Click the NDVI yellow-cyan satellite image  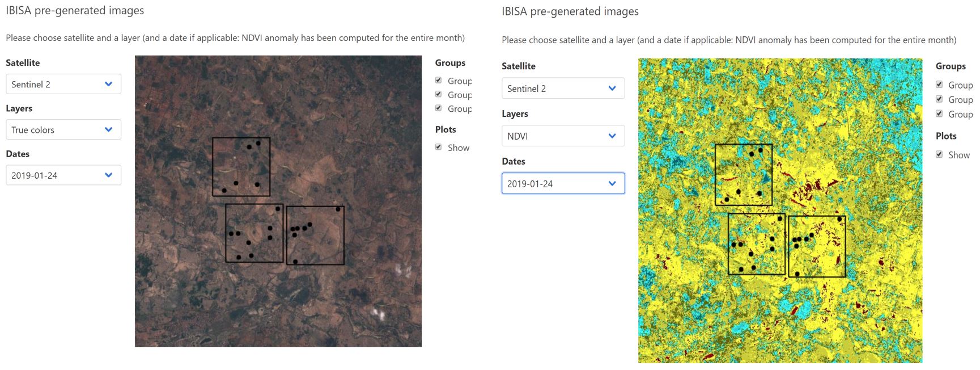(x=780, y=211)
